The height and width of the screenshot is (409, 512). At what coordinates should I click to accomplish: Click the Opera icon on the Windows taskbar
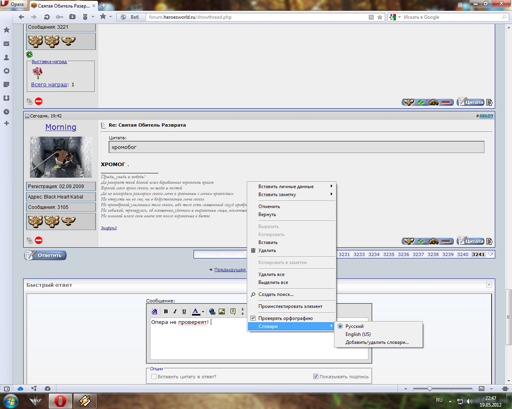coord(60,401)
